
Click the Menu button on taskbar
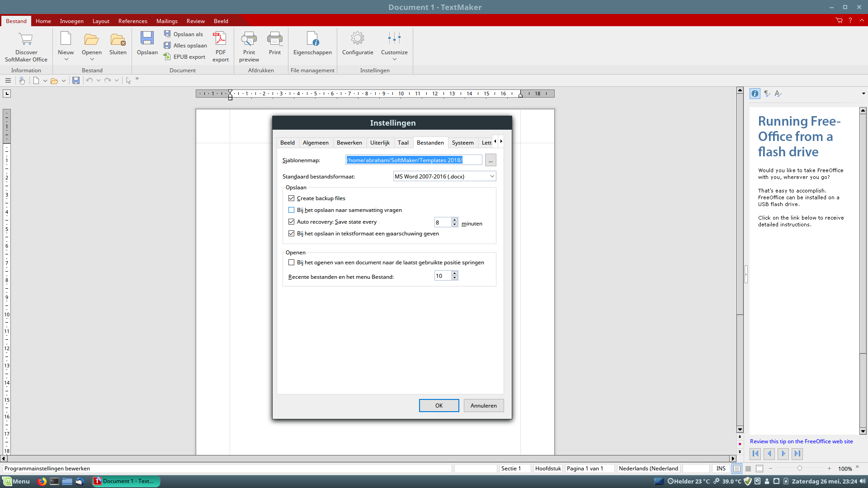click(x=16, y=481)
